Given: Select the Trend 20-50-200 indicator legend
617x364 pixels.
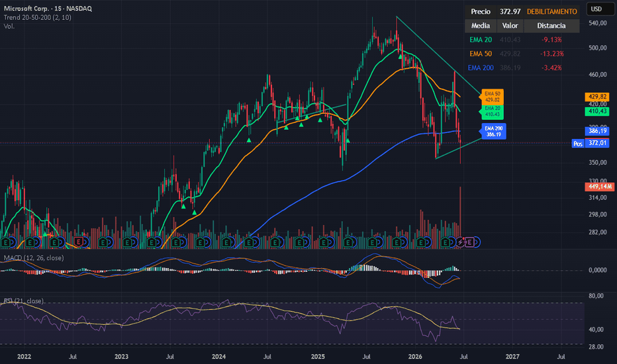Looking at the screenshot, I should 37,17.
